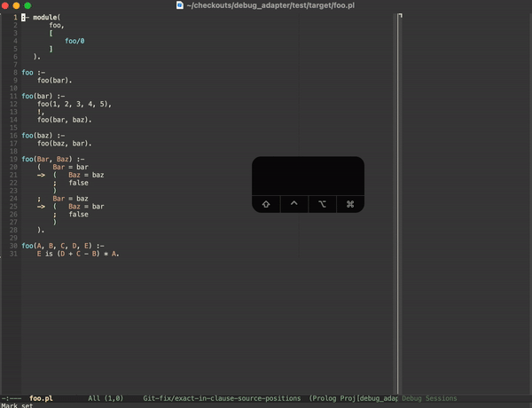Click the Mark set message in the echo area
532x408 pixels.
(x=17, y=405)
